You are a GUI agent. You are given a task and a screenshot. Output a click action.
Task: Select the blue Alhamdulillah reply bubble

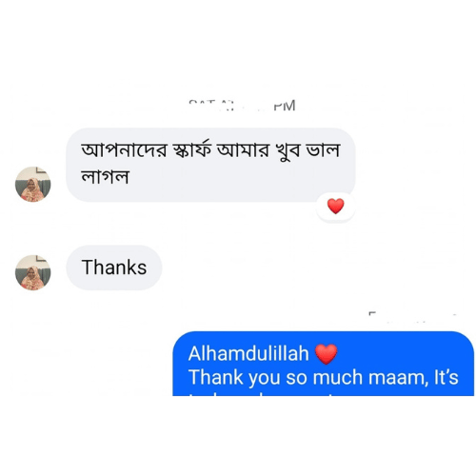pos(324,364)
